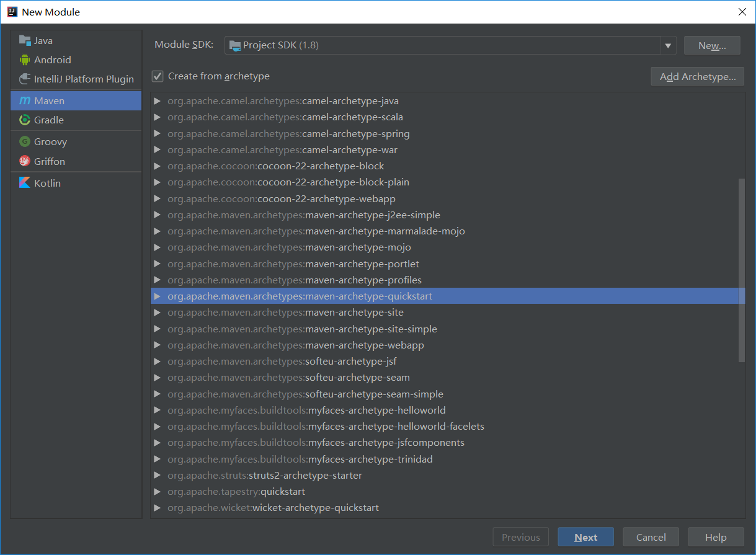Expand maven-archetype-webapp node

(157, 345)
